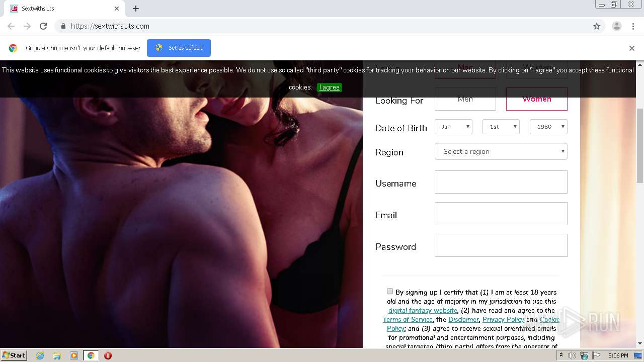Open the file explorer taskbar icon
Image resolution: width=644 pixels, height=362 pixels.
[x=57, y=355]
